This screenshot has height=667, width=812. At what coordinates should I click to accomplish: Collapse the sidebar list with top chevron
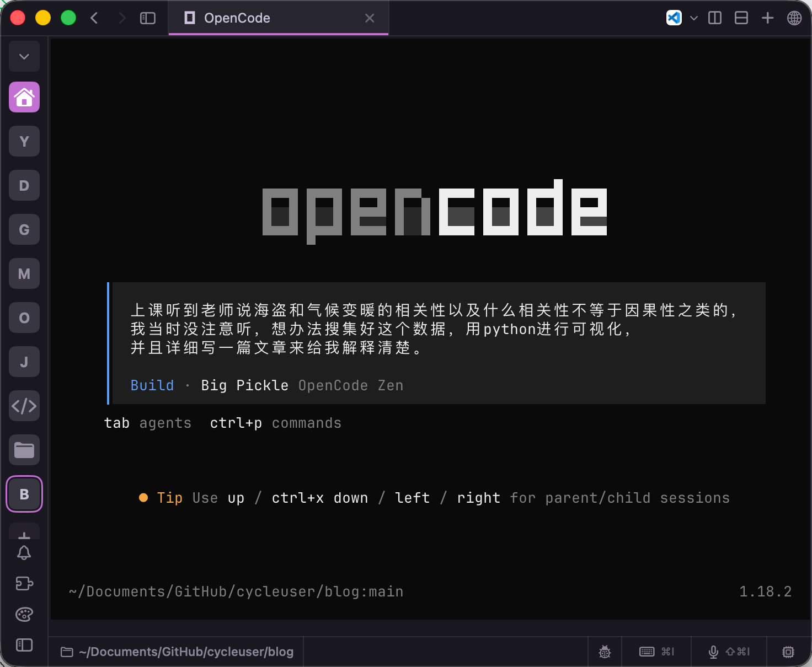point(24,56)
